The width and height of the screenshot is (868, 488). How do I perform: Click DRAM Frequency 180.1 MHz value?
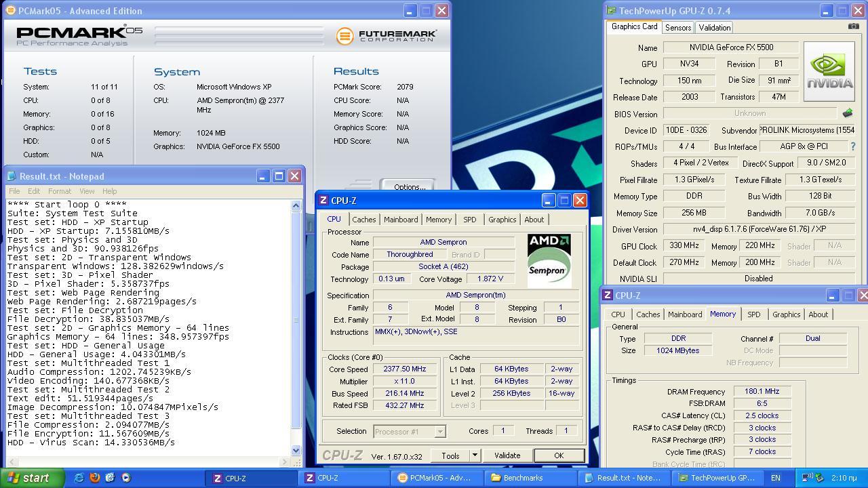click(x=762, y=391)
